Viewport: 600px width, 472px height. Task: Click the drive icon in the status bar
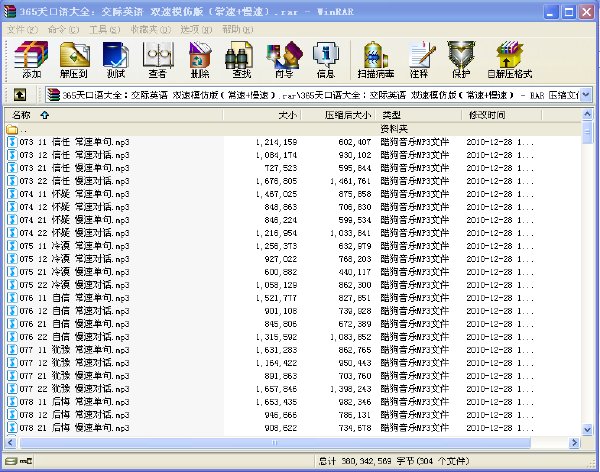(11, 461)
